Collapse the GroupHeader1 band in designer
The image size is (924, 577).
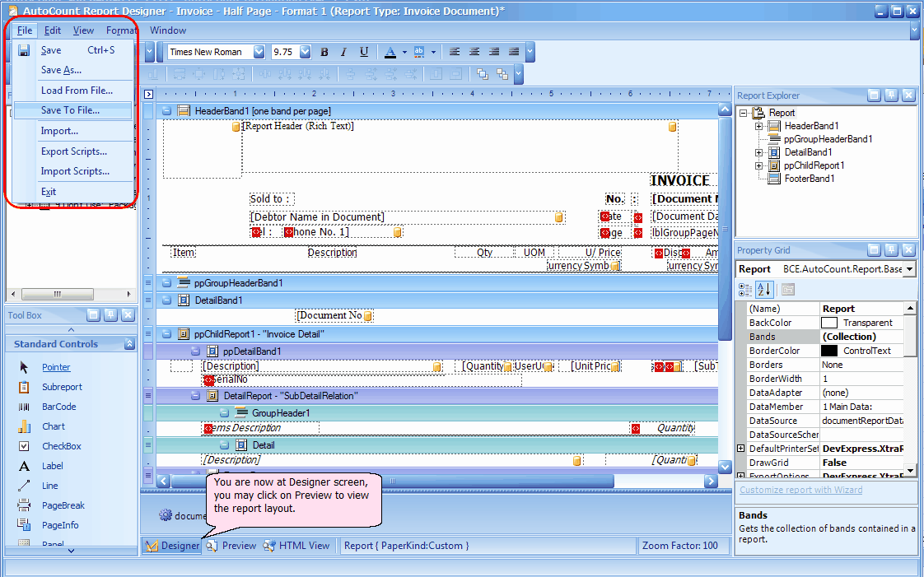point(224,413)
